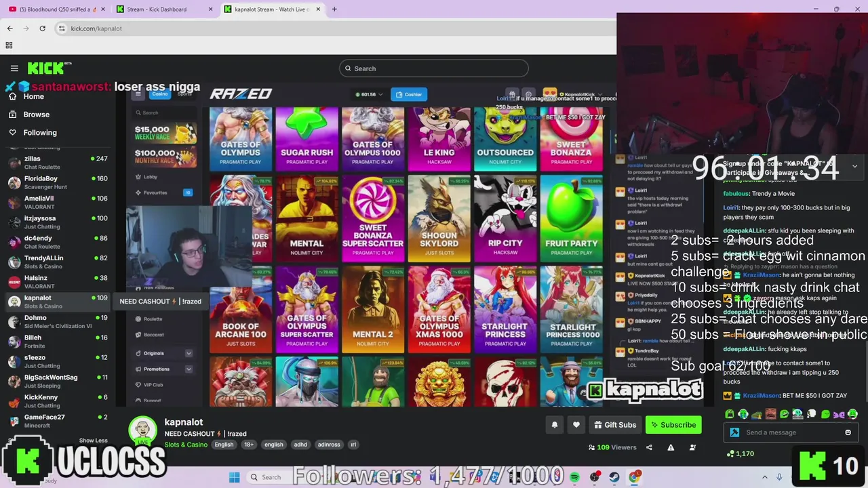
Task: Open the Fruit Party game thumbnail
Action: pos(571,218)
